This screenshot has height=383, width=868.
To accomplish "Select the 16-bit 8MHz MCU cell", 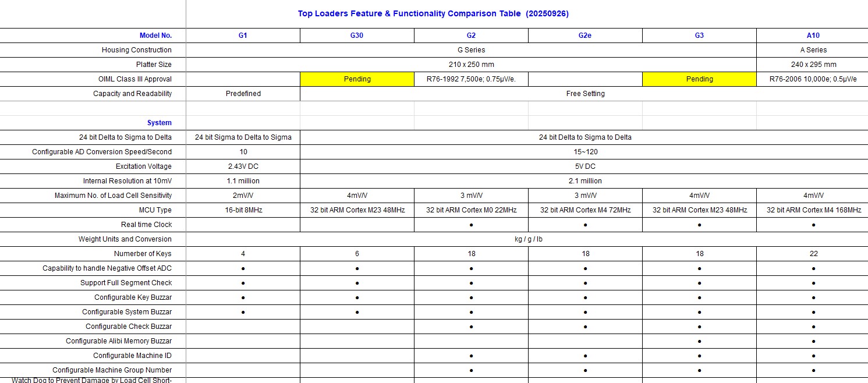I will click(243, 210).
